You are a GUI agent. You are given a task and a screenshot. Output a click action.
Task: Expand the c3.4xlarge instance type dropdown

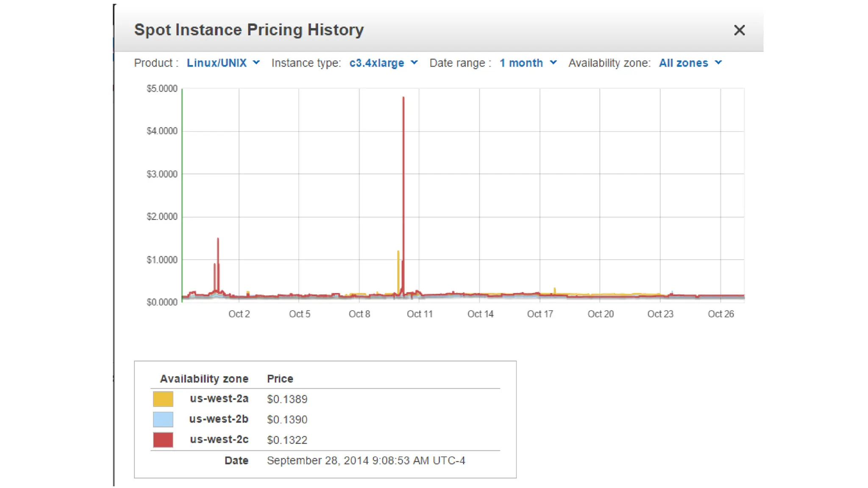pos(376,63)
